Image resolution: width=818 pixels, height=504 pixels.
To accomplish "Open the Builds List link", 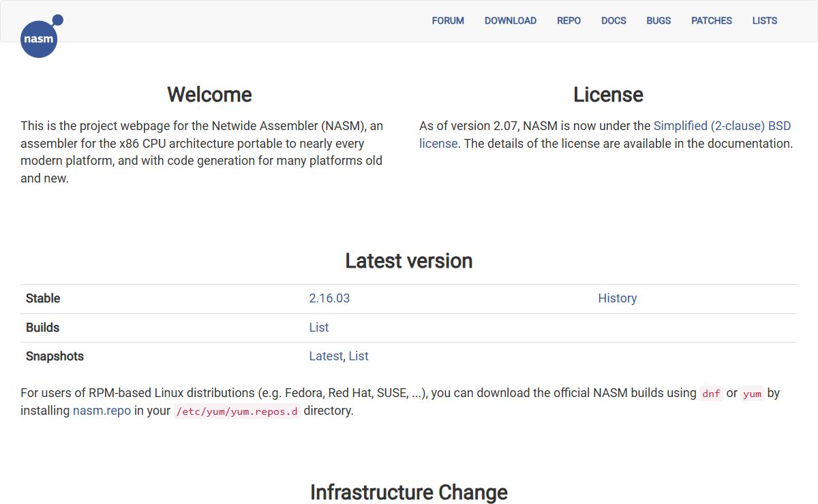I will tap(318, 328).
